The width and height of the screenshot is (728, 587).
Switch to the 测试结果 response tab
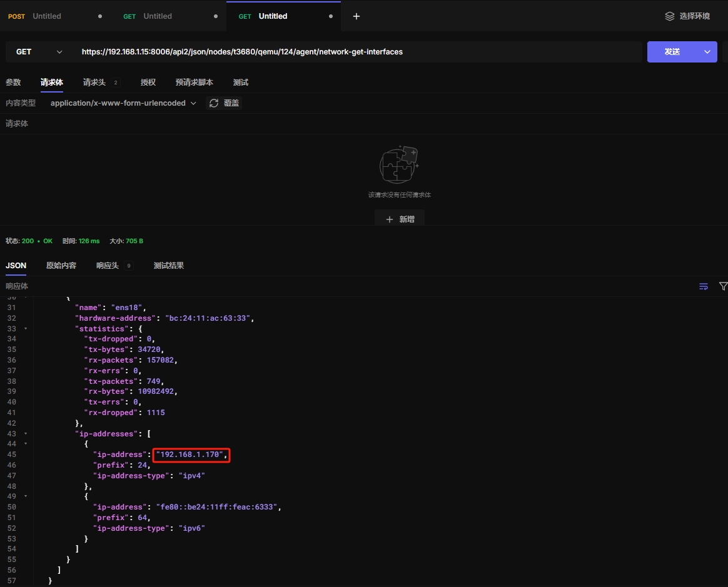pos(169,266)
